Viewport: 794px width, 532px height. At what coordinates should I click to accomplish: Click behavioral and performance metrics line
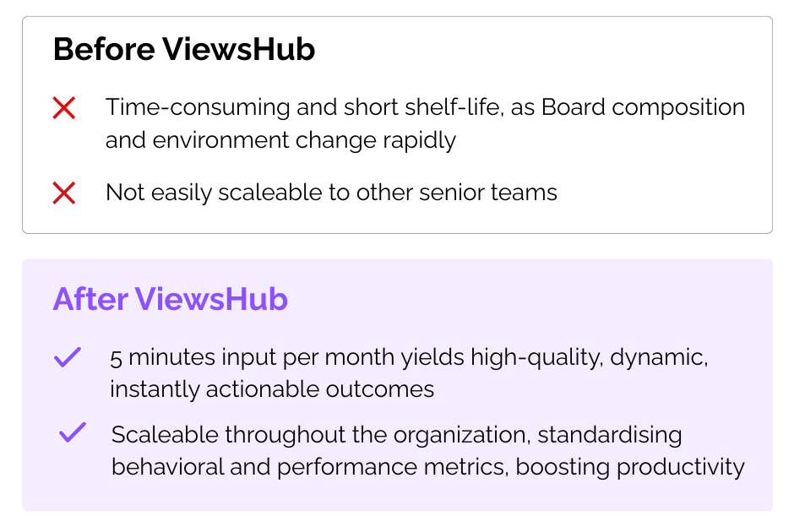pos(310,467)
